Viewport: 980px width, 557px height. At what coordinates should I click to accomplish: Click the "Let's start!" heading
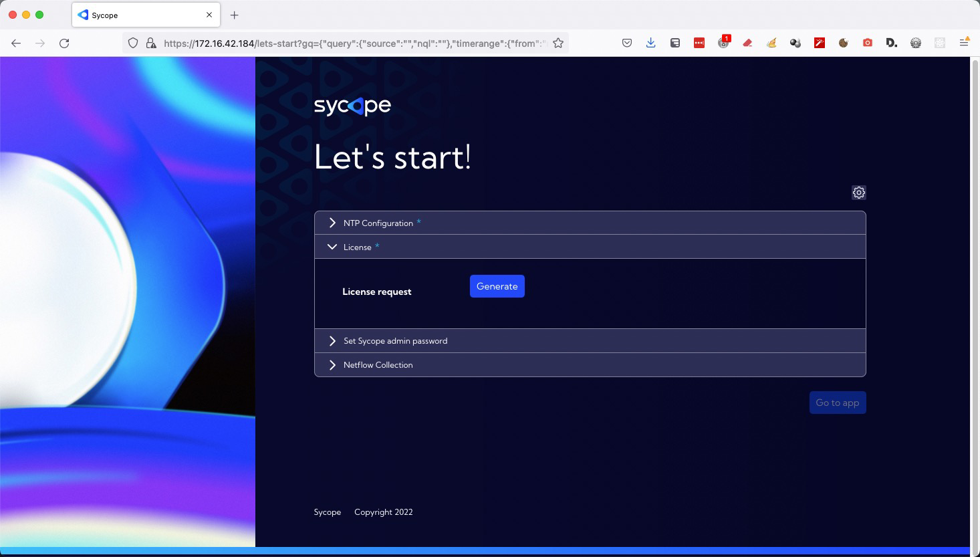(x=392, y=158)
